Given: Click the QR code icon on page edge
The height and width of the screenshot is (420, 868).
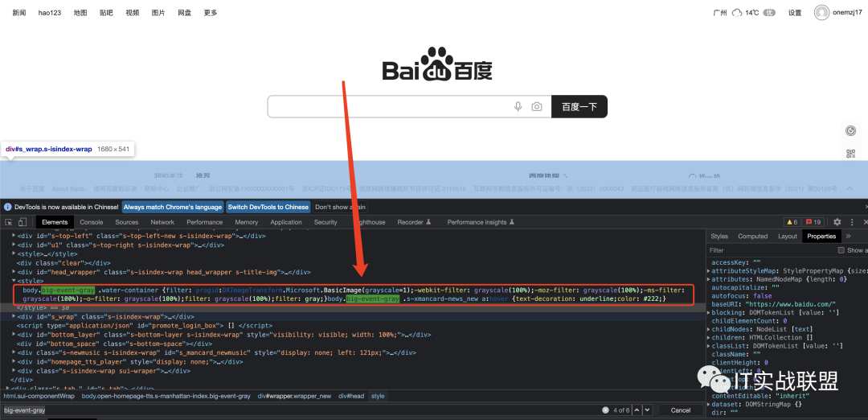Looking at the screenshot, I should pyautogui.click(x=851, y=154).
